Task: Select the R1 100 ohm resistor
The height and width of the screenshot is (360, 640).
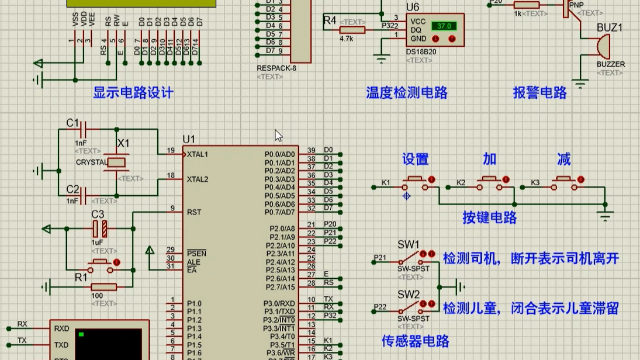Action: coord(104,287)
